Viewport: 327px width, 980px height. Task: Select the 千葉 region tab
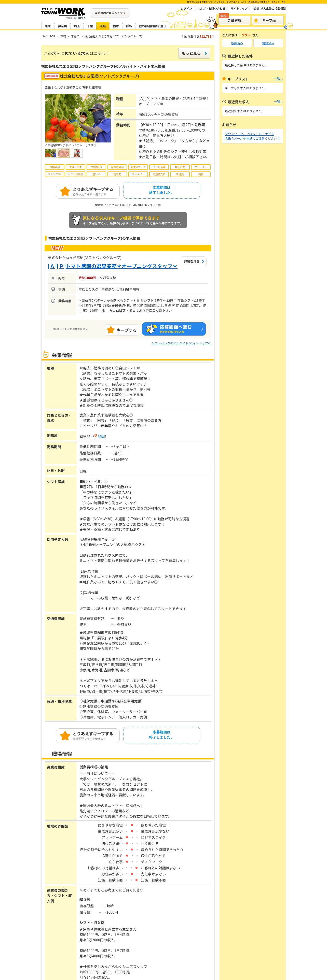pyautogui.click(x=90, y=26)
